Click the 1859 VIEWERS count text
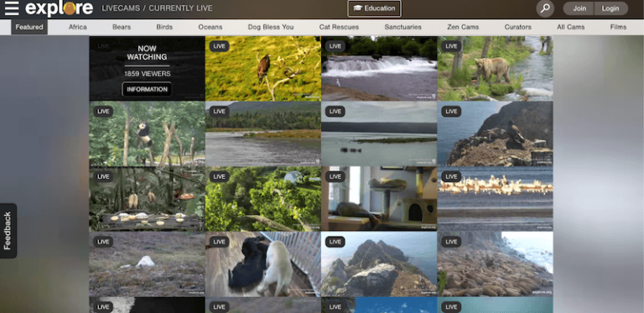This screenshot has height=313, width=644. click(147, 74)
